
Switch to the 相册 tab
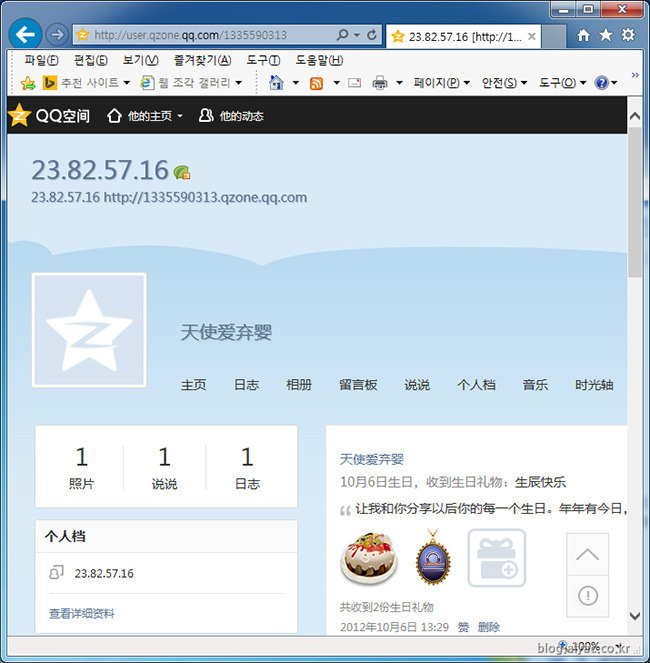point(299,385)
